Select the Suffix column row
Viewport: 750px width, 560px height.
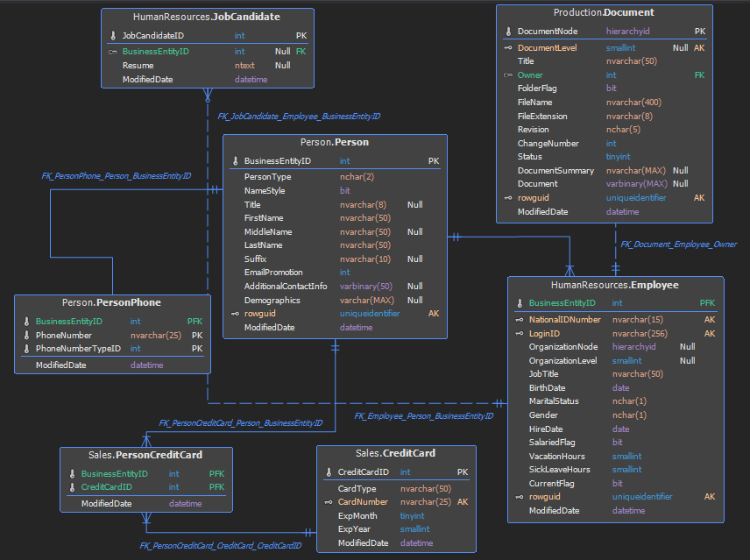click(335, 259)
